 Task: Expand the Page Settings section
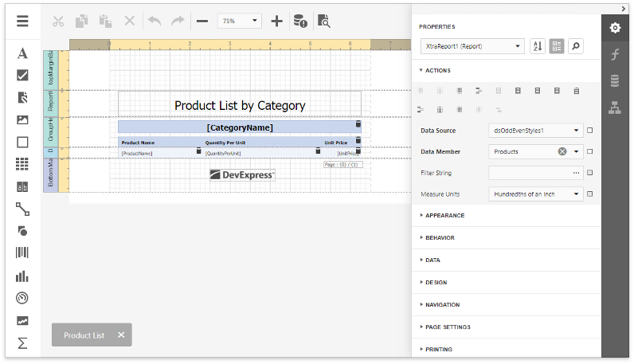click(x=448, y=327)
